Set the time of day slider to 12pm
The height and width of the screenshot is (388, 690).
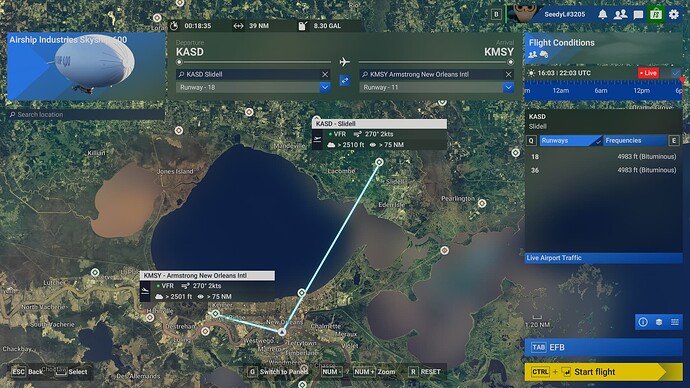pyautogui.click(x=641, y=90)
